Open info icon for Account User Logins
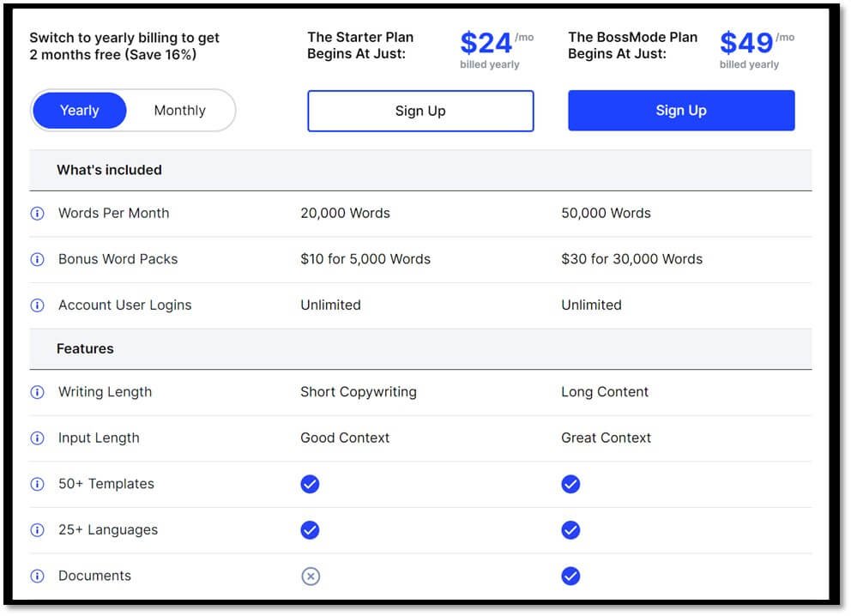 tap(37, 305)
